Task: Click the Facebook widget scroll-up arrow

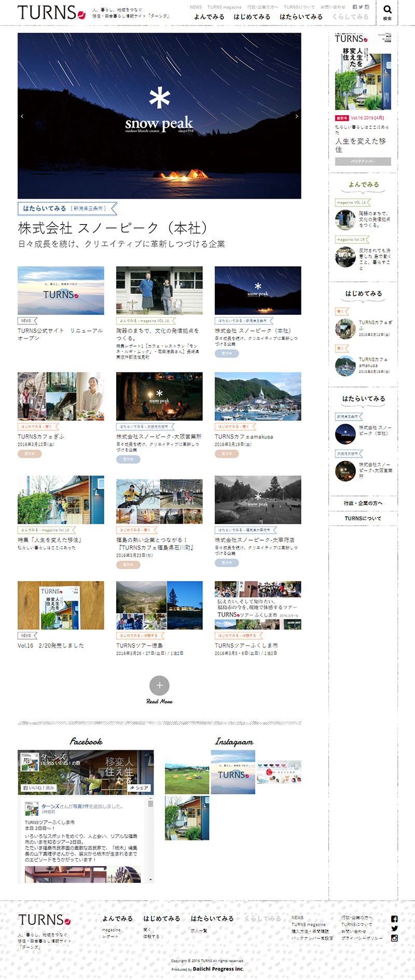Action: tap(150, 799)
